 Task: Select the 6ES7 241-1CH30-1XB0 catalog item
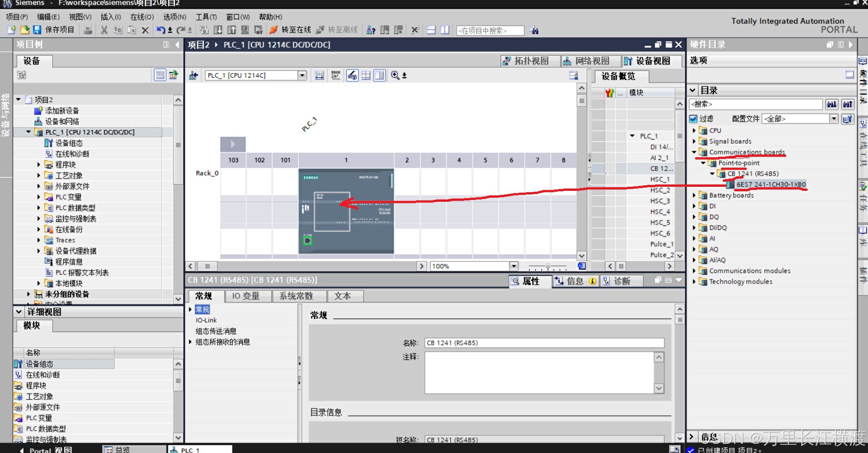[x=771, y=184]
